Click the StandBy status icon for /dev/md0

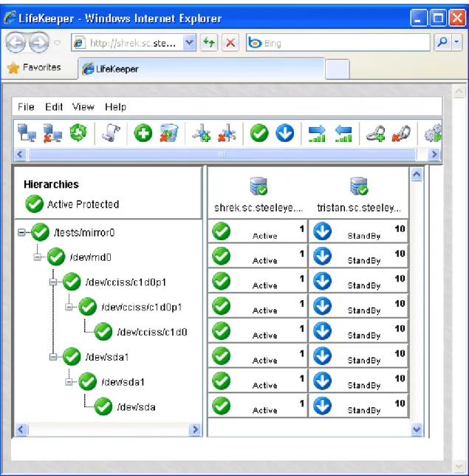pyautogui.click(x=322, y=256)
